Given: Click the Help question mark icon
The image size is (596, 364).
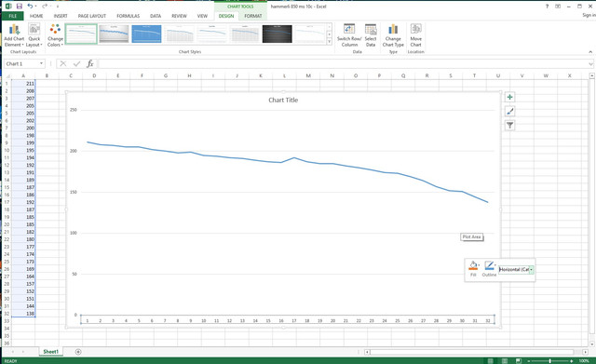Looking at the screenshot, I should [547, 7].
